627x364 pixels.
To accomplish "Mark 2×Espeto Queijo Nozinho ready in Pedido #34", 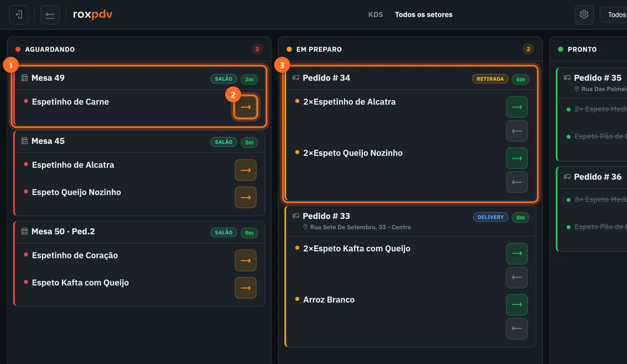I will (517, 158).
